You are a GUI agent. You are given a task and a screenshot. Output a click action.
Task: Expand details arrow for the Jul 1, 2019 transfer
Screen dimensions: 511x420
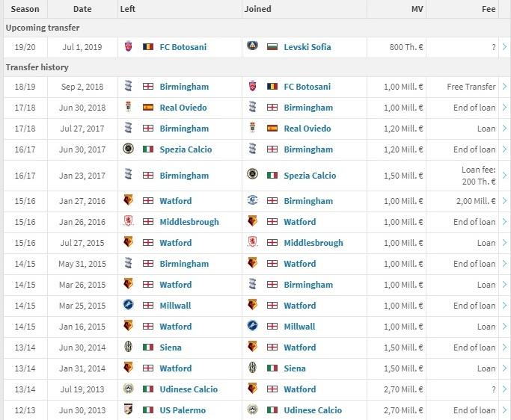pyautogui.click(x=504, y=47)
